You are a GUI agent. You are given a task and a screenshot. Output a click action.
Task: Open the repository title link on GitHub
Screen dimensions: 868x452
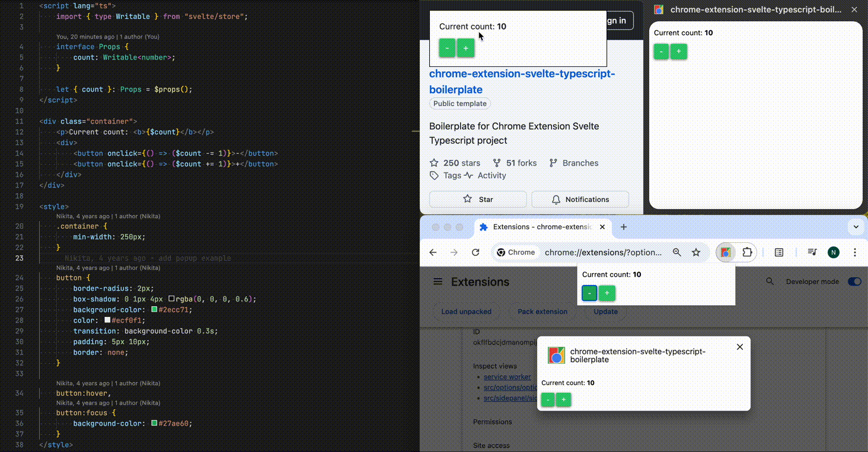522,82
